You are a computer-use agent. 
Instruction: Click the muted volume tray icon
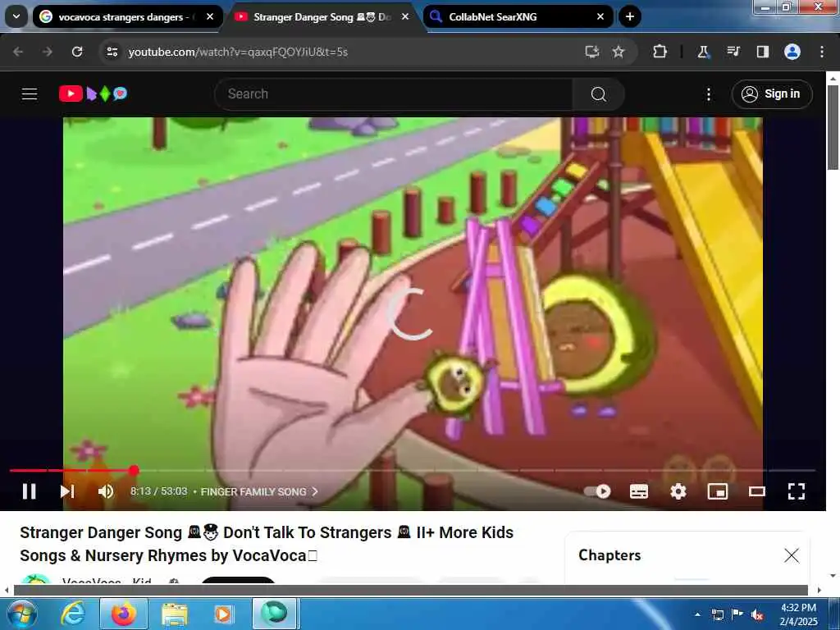coord(757,615)
